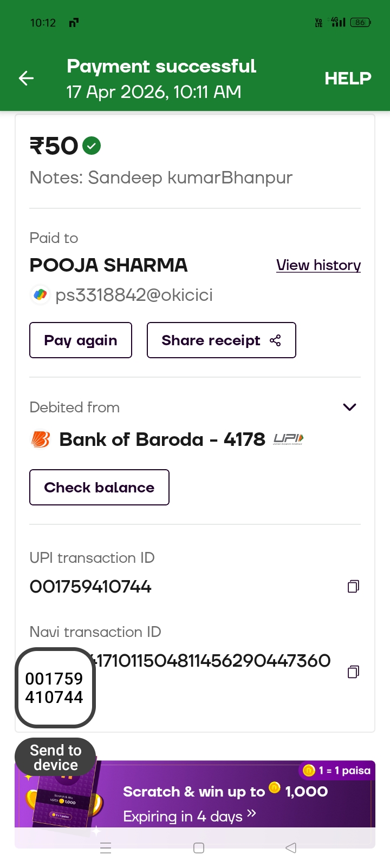Tap the Send to device popup

coord(55,757)
